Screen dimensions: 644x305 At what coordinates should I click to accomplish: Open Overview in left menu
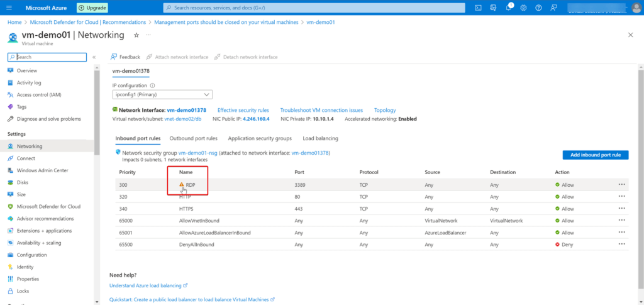[x=26, y=70]
